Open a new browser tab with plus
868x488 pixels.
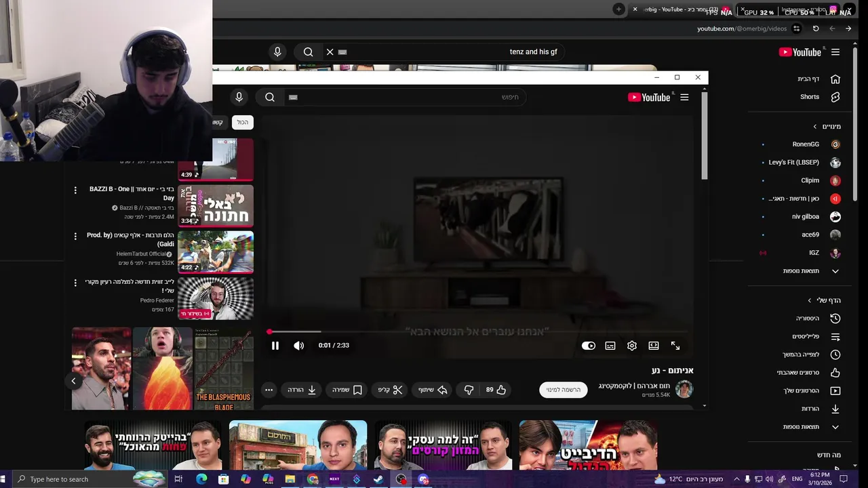coord(618,9)
